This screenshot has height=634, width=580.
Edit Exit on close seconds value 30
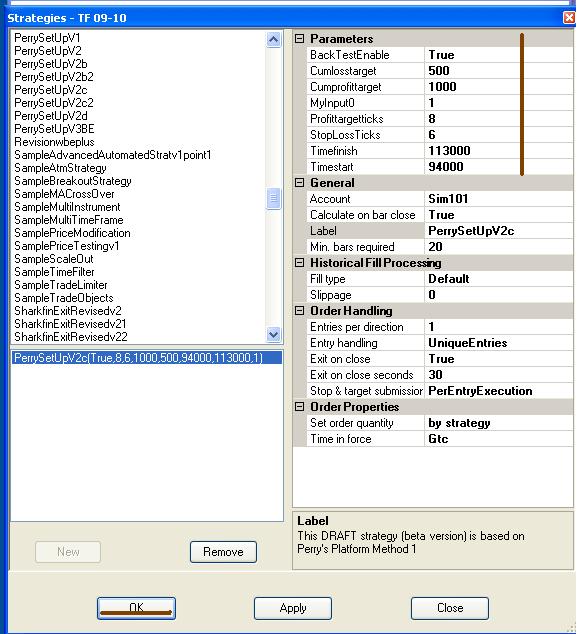[x=499, y=375]
